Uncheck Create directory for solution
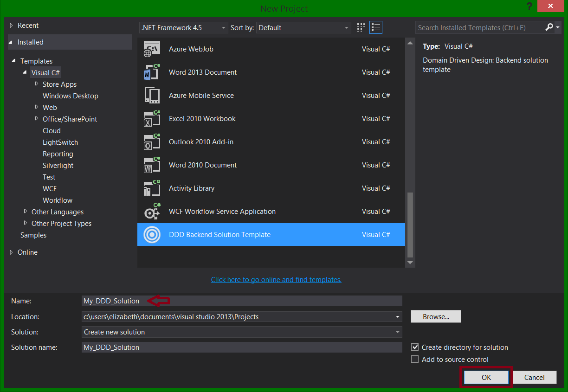This screenshot has height=392, width=568. pyautogui.click(x=414, y=347)
